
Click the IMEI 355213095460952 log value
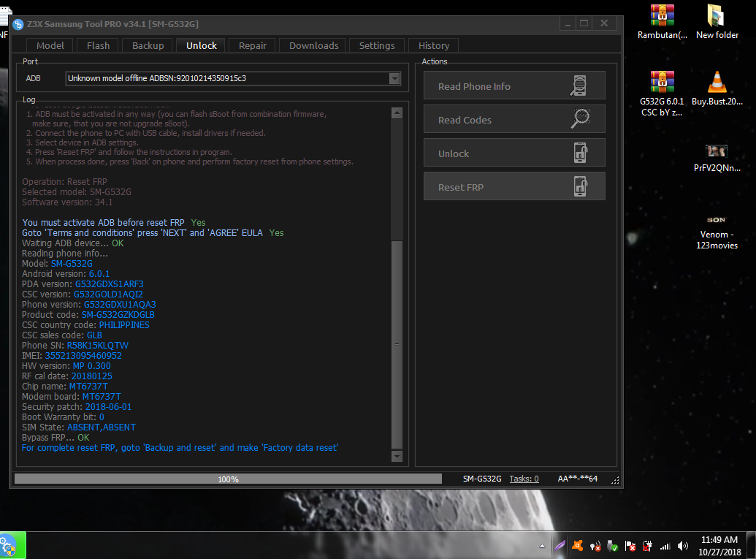click(83, 355)
